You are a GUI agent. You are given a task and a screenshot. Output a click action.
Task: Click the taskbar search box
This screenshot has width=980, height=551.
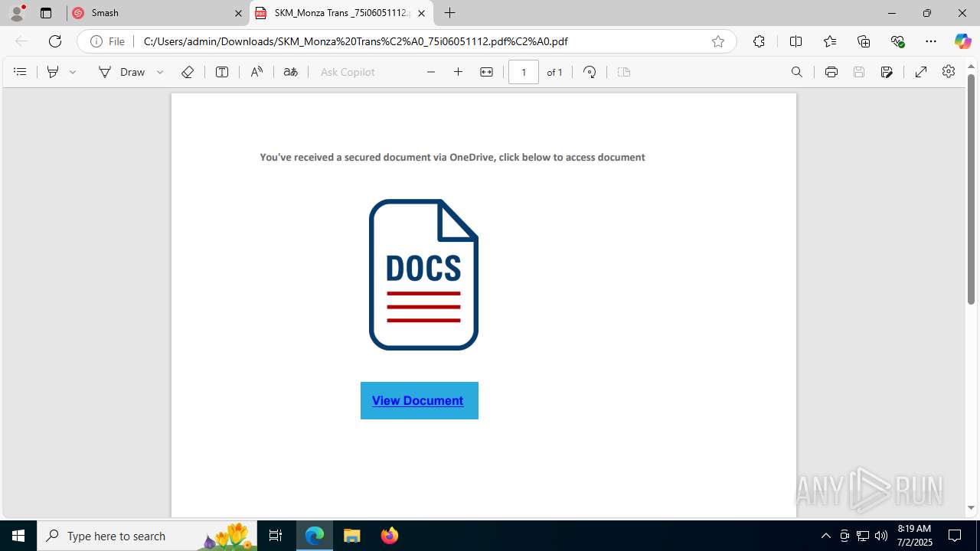pyautogui.click(x=147, y=536)
